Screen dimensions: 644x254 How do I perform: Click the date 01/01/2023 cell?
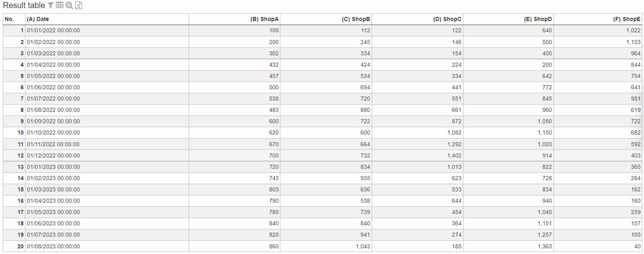coord(107,167)
